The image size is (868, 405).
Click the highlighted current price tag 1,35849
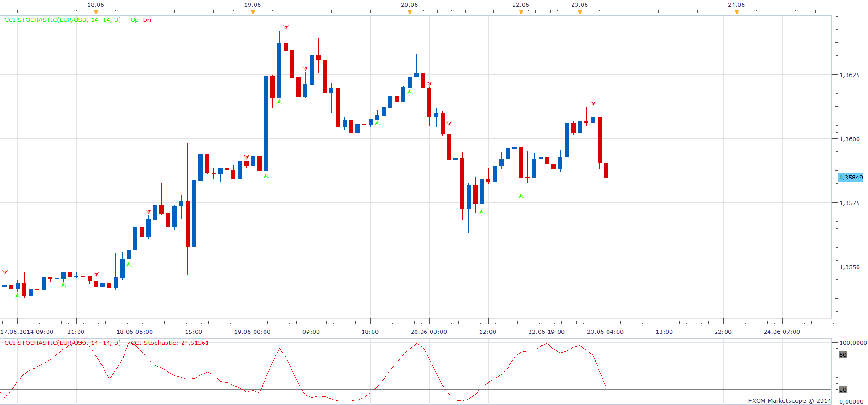851,177
